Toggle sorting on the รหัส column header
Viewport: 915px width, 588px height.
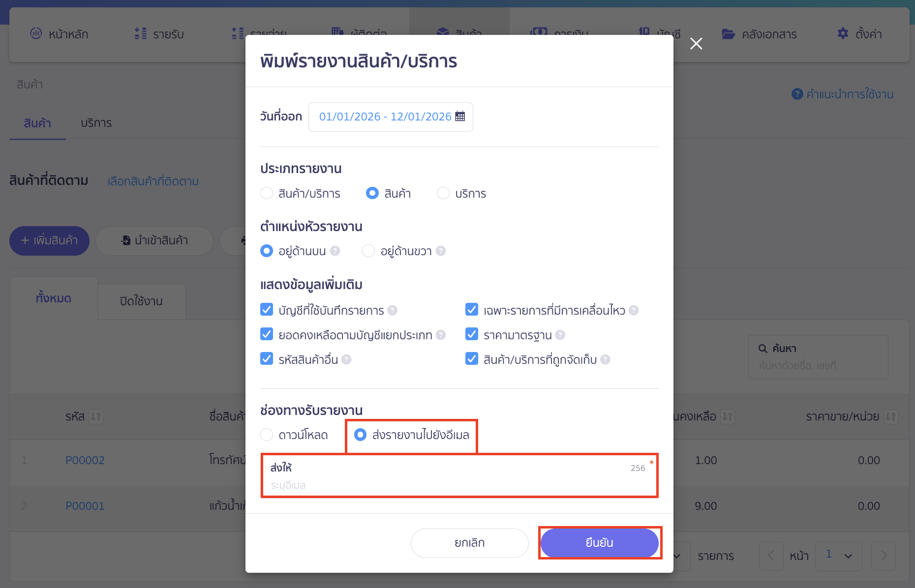96,416
